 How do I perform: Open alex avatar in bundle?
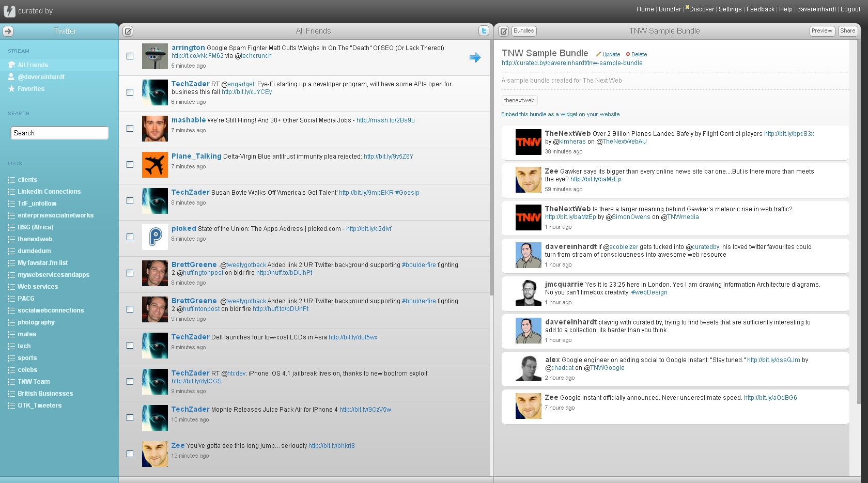click(x=529, y=368)
